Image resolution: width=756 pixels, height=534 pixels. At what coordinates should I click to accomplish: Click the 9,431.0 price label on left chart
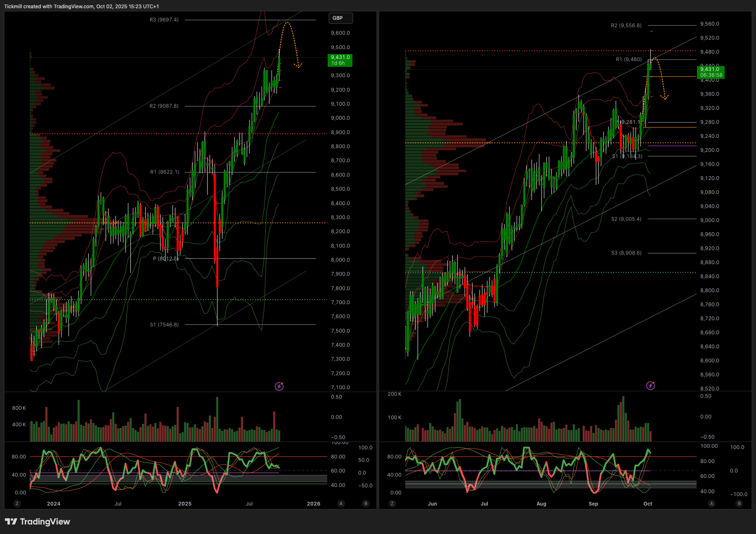tap(340, 60)
